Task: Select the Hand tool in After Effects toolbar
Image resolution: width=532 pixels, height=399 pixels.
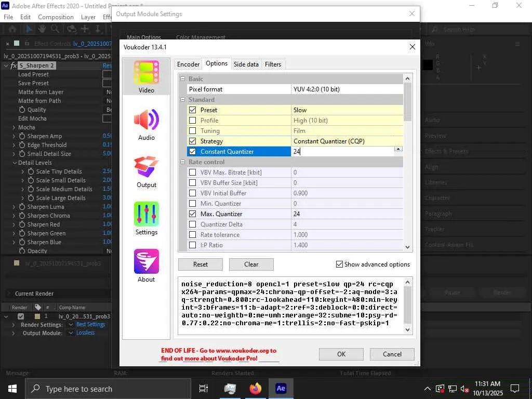Action: click(x=42, y=29)
